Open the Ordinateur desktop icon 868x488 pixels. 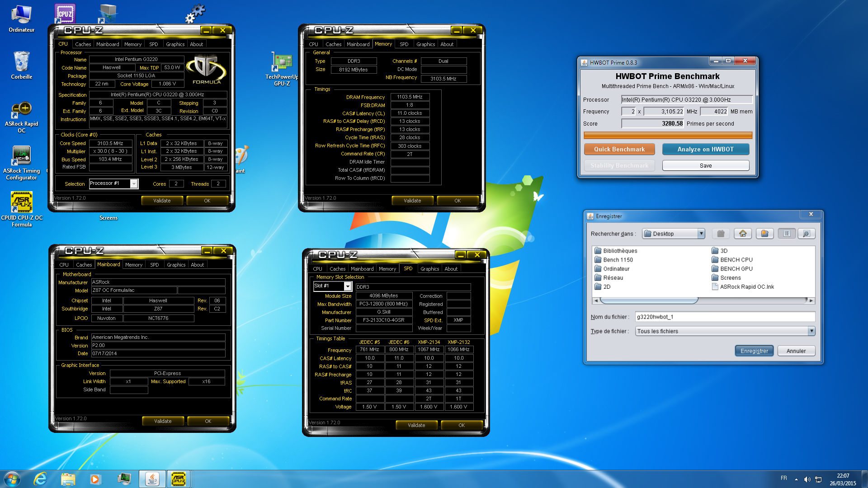pos(21,19)
